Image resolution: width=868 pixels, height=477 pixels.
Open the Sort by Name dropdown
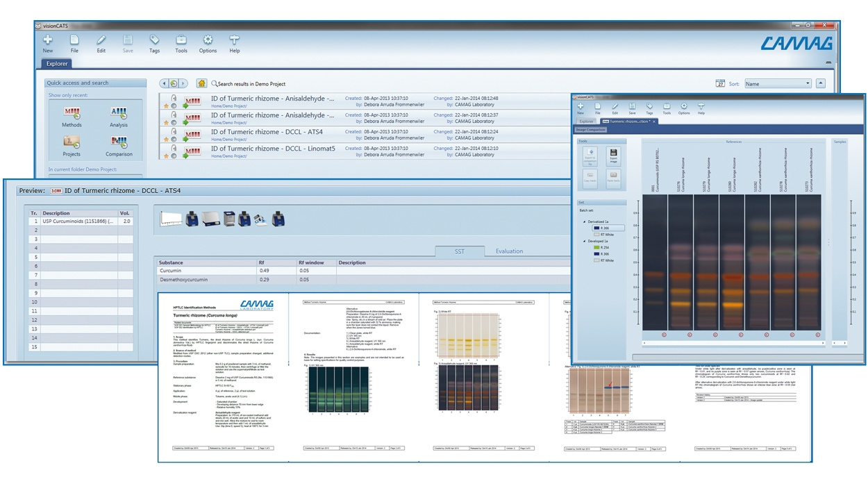778,83
